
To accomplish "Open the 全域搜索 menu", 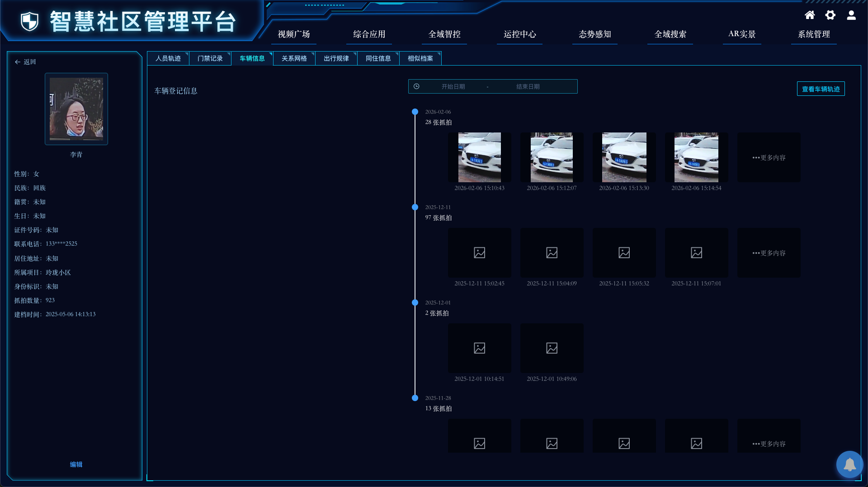I will pos(670,34).
